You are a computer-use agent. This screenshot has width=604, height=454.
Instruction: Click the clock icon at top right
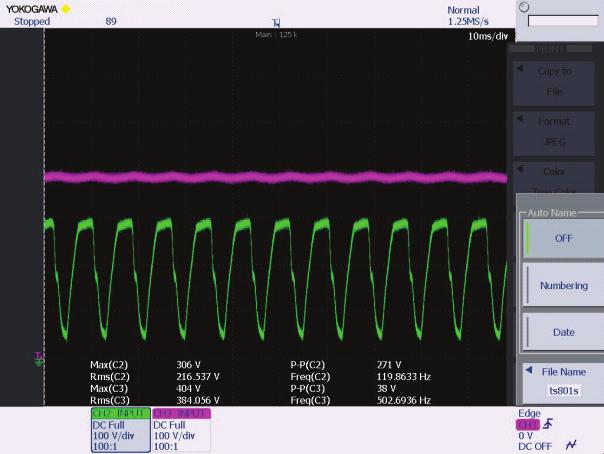click(x=524, y=7)
